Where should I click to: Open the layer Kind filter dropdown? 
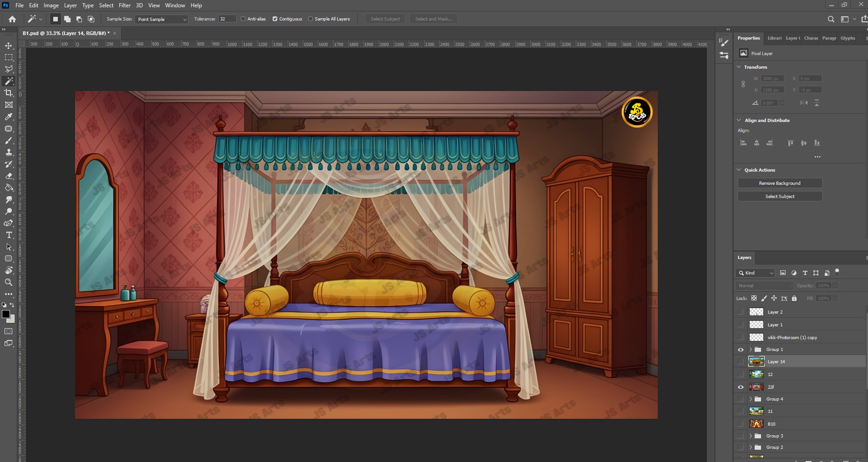pyautogui.click(x=755, y=273)
